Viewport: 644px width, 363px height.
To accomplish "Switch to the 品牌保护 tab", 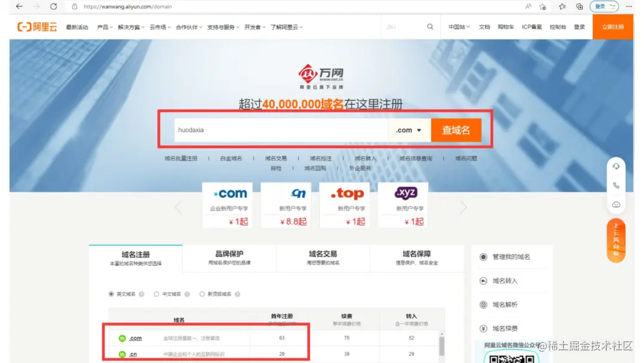I will pyautogui.click(x=229, y=258).
